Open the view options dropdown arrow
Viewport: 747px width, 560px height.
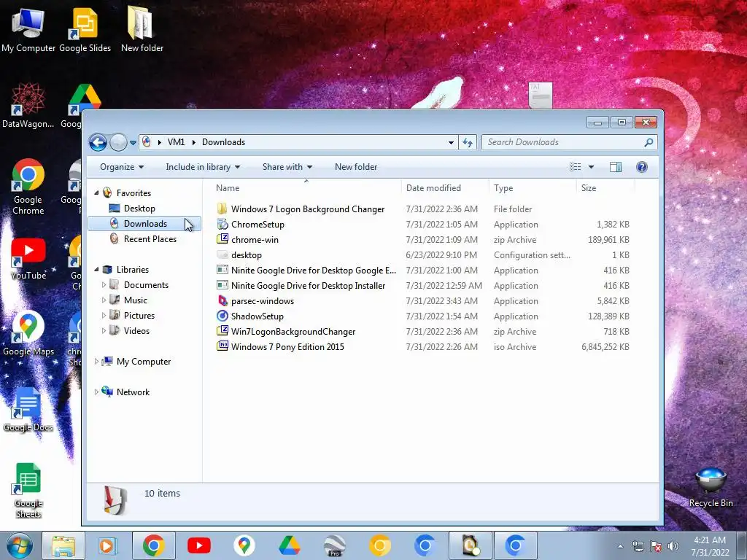pos(591,167)
